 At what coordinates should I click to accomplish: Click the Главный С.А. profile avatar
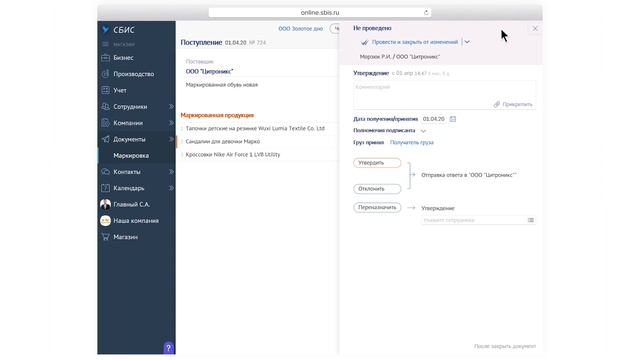pyautogui.click(x=105, y=204)
